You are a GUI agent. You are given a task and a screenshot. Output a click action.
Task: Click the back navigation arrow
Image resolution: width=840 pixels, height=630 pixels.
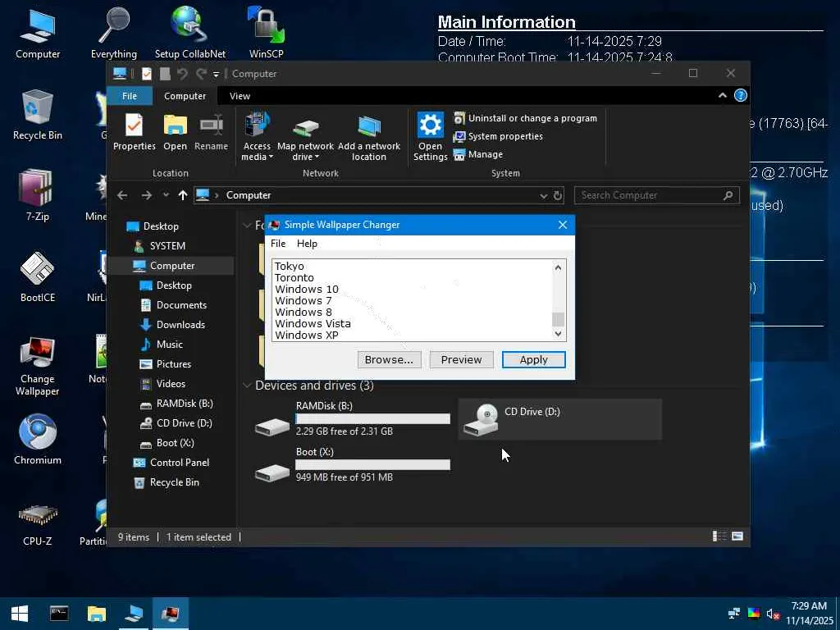pos(122,195)
